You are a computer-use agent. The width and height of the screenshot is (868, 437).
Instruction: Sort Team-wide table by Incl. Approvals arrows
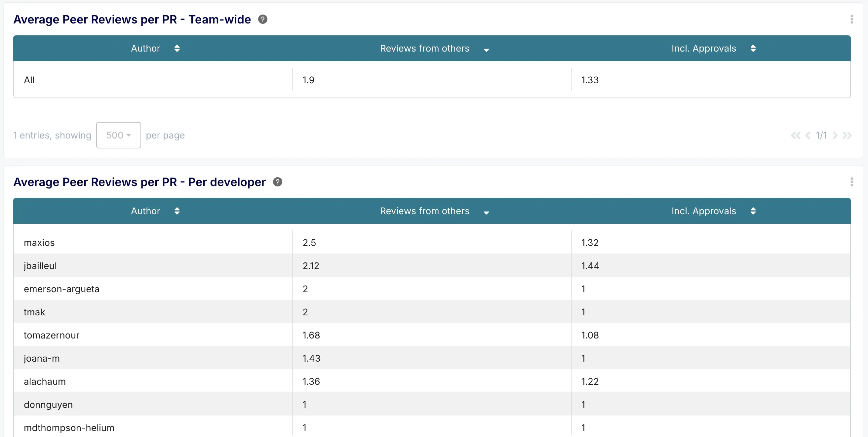click(x=753, y=49)
